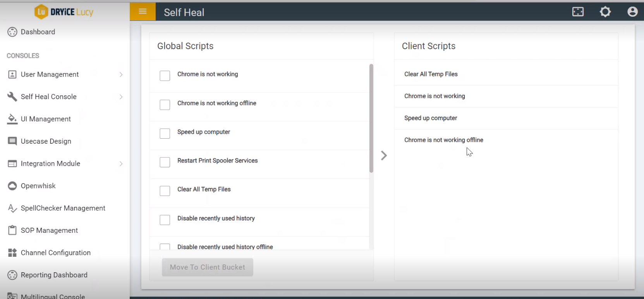
Task: Open the settings gear icon
Action: point(605,12)
